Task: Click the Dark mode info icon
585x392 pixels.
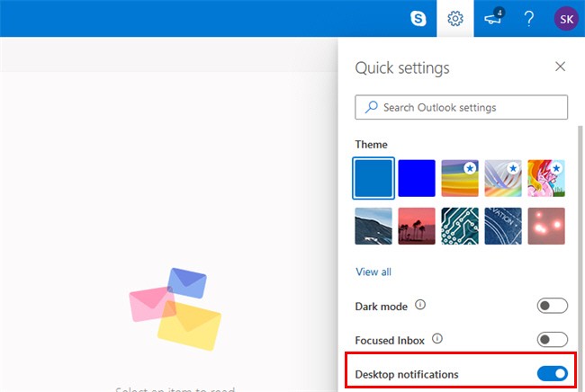Action: click(420, 305)
